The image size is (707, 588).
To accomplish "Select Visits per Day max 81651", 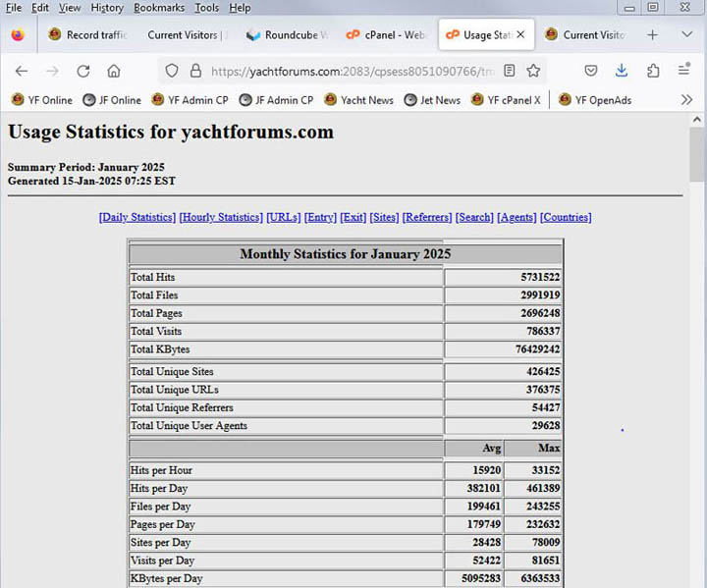I will [x=546, y=561].
